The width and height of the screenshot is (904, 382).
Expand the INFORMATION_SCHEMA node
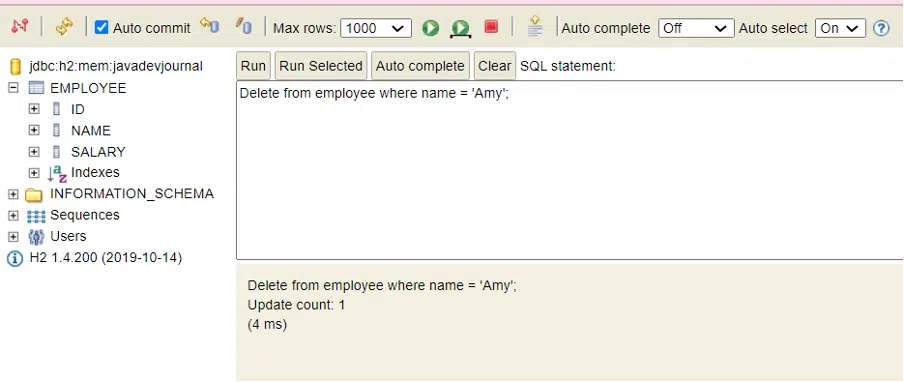[13, 194]
